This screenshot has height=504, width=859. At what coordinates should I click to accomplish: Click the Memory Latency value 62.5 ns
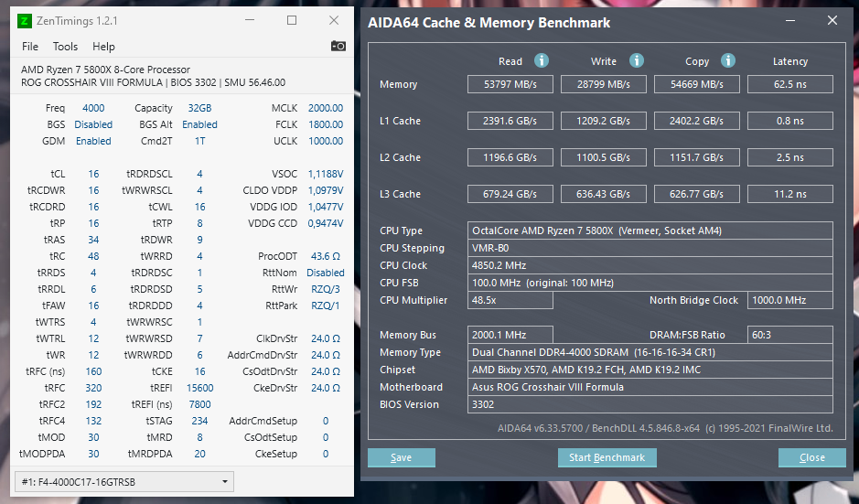click(790, 84)
